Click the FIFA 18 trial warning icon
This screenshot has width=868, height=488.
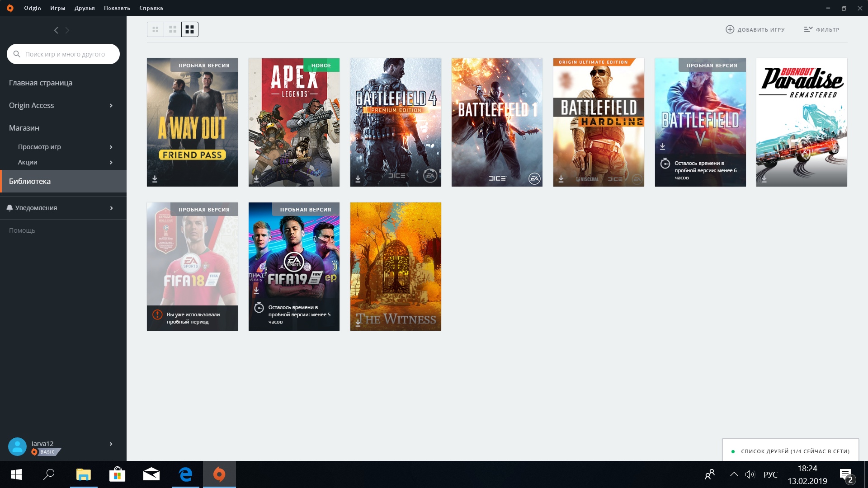[157, 314]
